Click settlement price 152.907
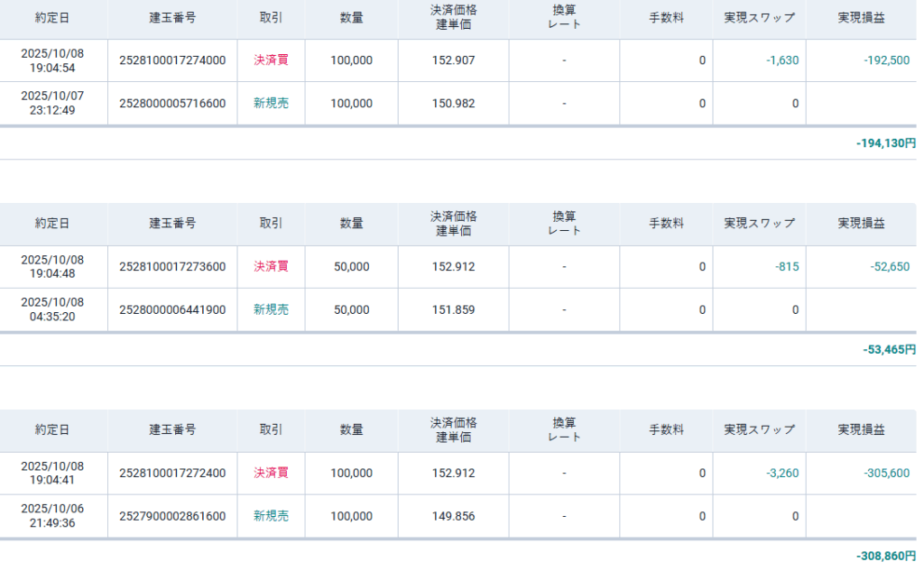 453,60
